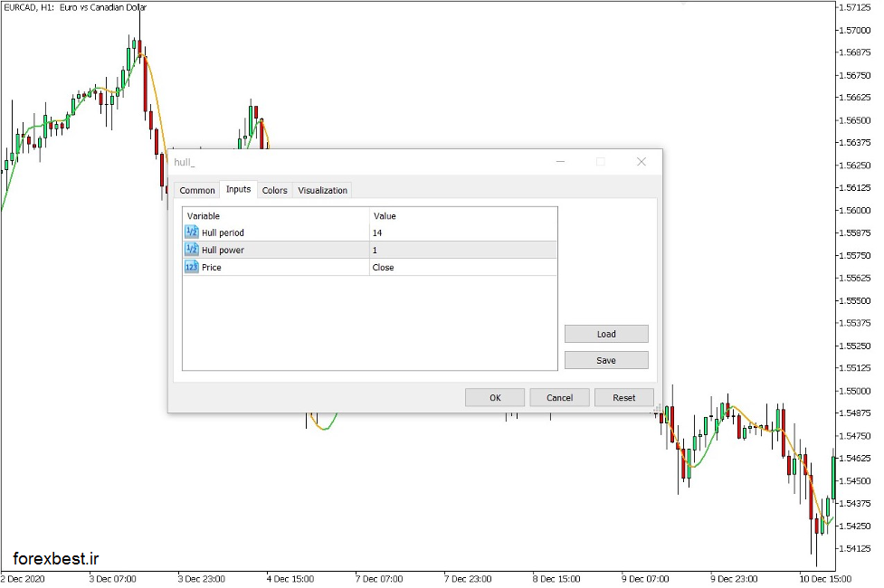Switch to the Common tab
This screenshot has width=884, height=588.
pos(196,190)
